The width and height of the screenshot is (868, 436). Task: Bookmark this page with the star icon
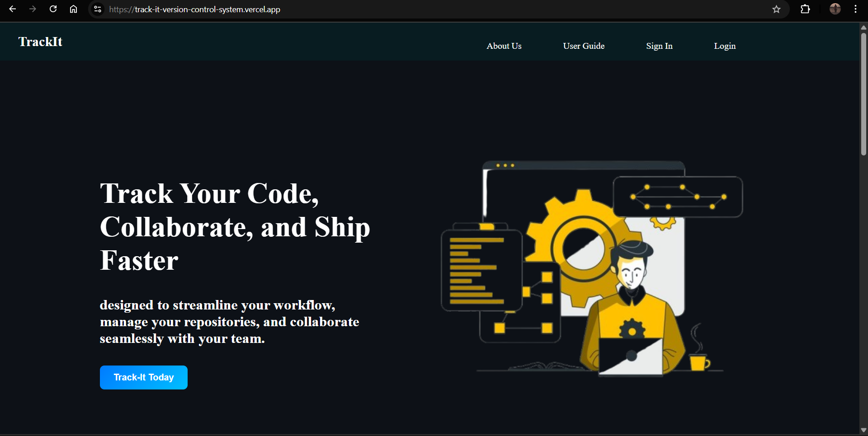[x=776, y=9]
